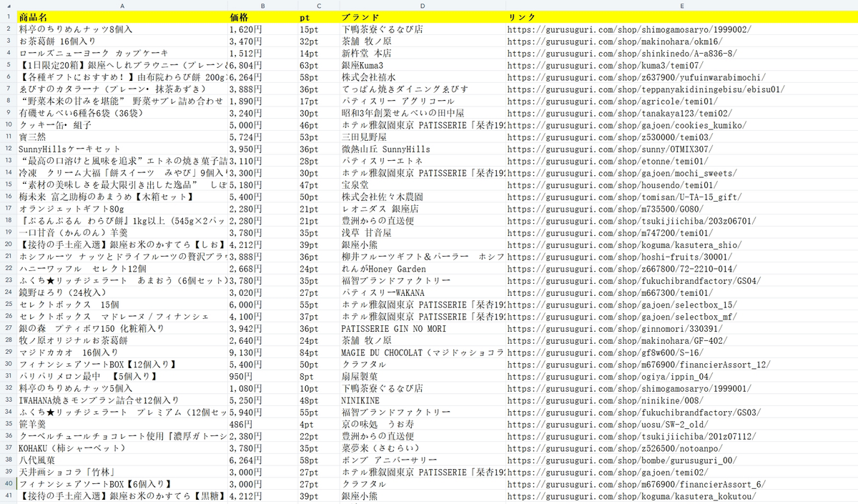Click the ブランド header cell
Viewport: 858px width, 504px height.
[x=423, y=16]
